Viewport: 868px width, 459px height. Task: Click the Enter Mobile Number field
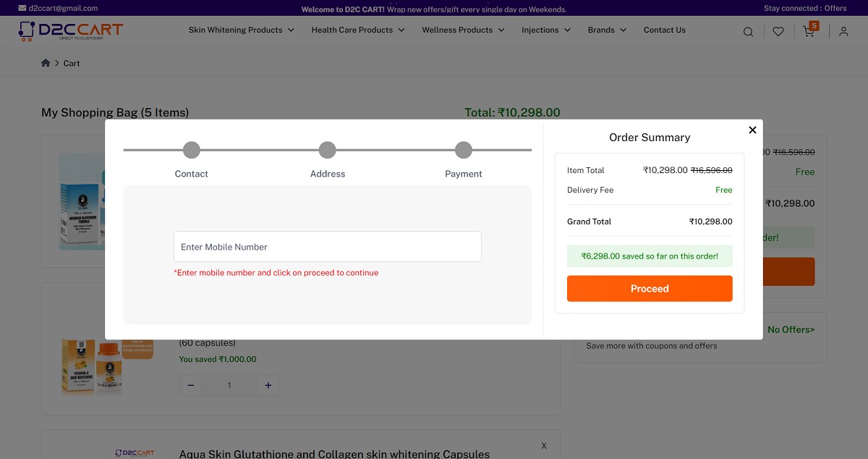(327, 246)
